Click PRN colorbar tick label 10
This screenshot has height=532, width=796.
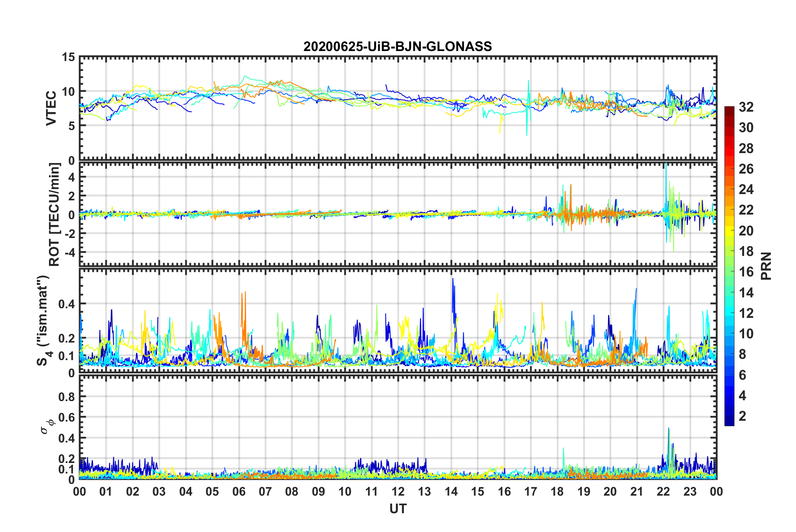point(746,334)
